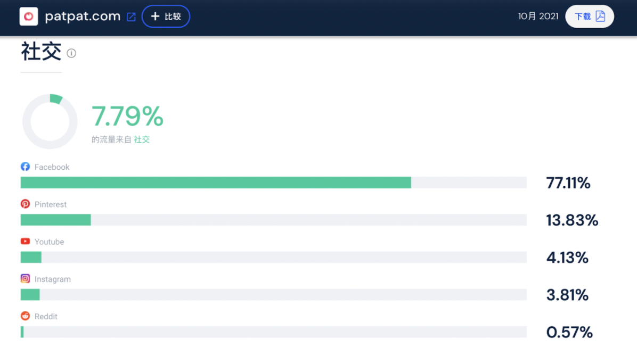Click the Facebook icon

point(25,167)
